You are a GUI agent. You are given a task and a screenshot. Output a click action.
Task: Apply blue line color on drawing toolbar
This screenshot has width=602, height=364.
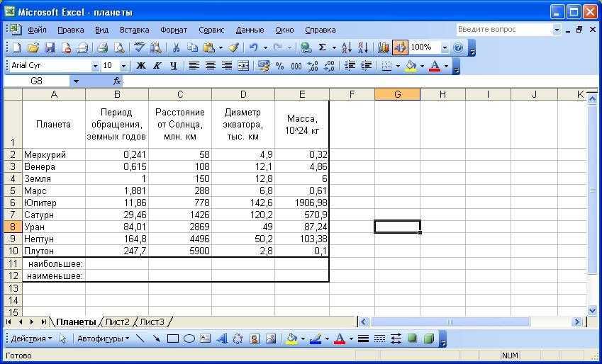[316, 339]
